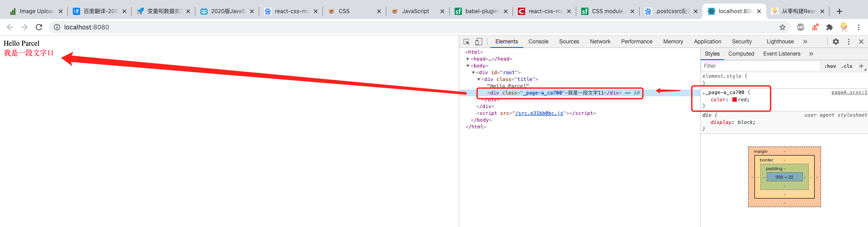Open the pageA.scss:1 source link
The image size is (868, 227).
849,93
